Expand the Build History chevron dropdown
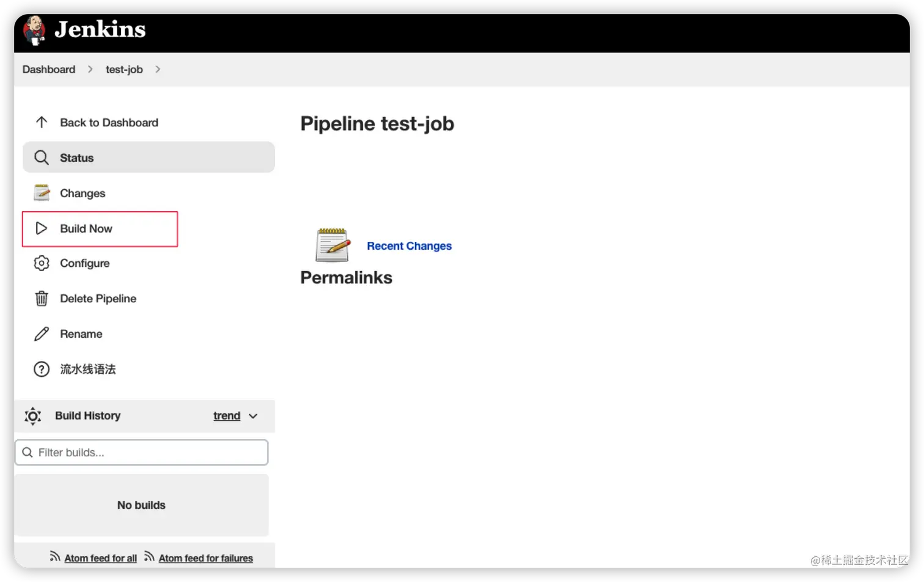924x582 pixels. pyautogui.click(x=253, y=416)
